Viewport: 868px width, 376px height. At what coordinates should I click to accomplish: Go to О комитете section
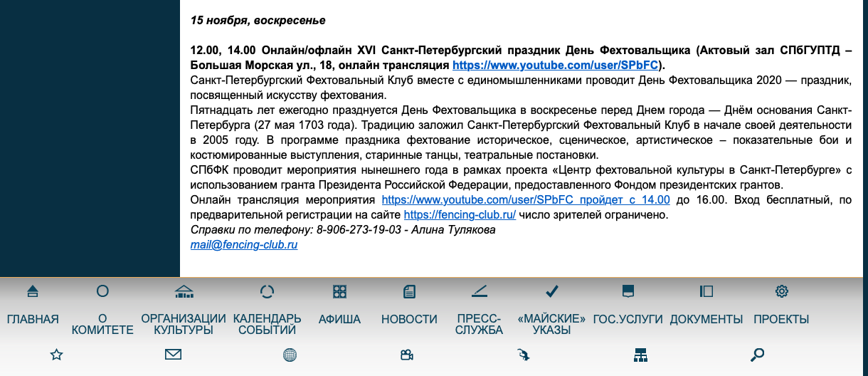pyautogui.click(x=102, y=324)
